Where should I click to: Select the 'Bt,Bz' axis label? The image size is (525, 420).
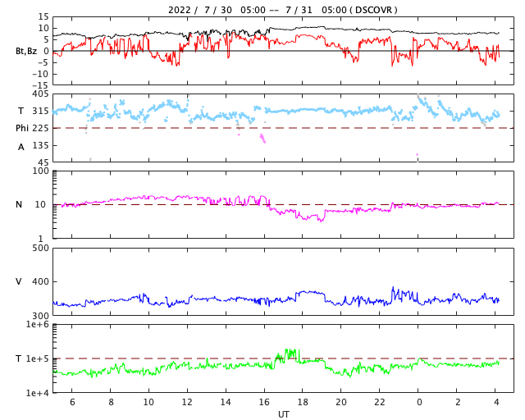(26, 51)
